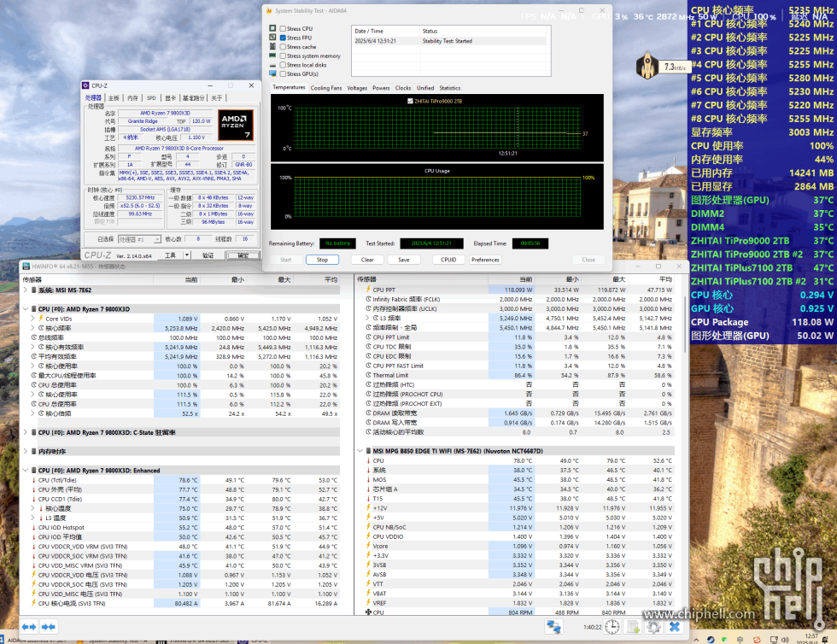Click HWiNFO collapse-columns arrows icon

tap(48, 626)
